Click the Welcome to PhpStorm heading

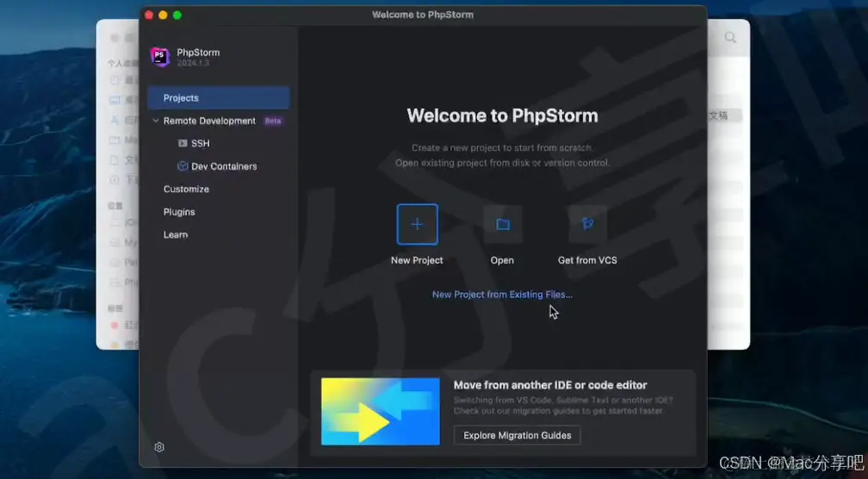tap(502, 115)
